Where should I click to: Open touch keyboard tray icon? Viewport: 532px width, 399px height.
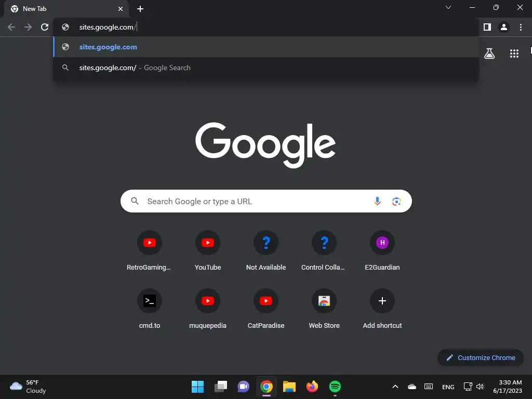(x=429, y=387)
